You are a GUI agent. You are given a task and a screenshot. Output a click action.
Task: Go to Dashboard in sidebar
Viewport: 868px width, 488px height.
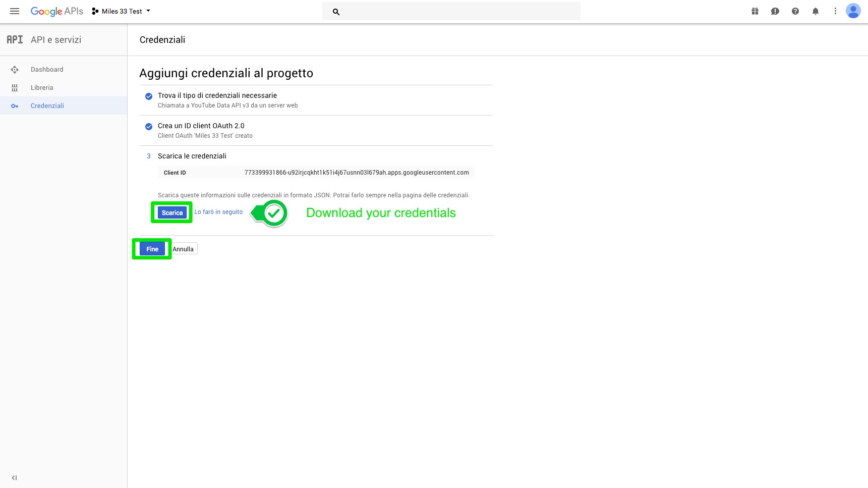pyautogui.click(x=47, y=70)
